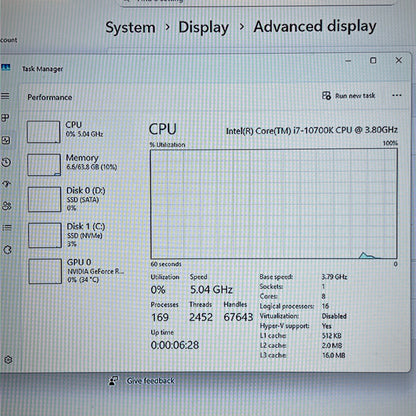Open the Startup apps icon in sidebar

pos(7,184)
